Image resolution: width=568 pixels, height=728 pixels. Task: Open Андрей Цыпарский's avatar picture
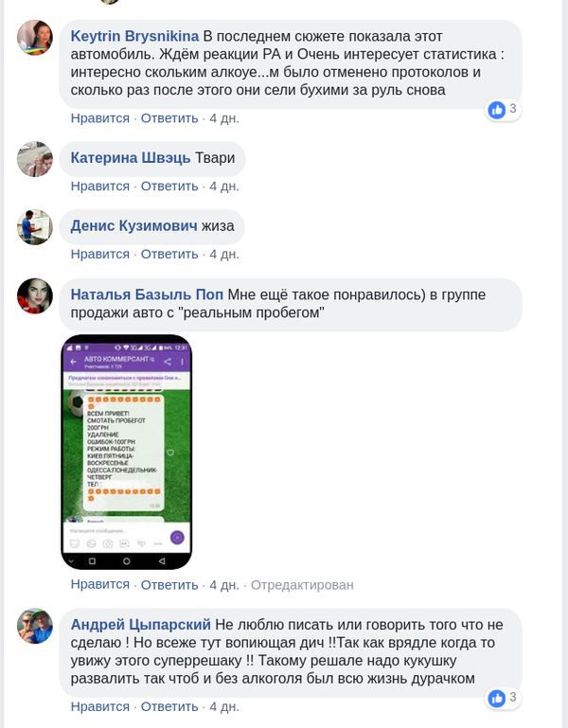[x=35, y=626]
